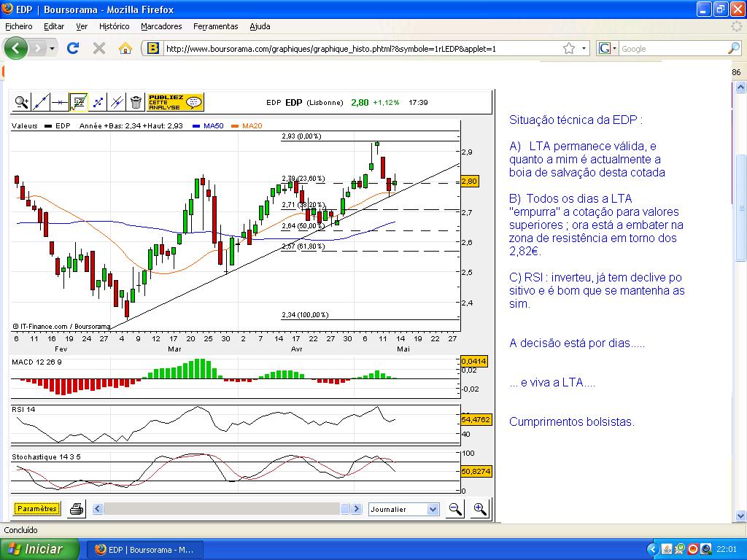Click the 0,0414 MACD value tag

(x=473, y=362)
